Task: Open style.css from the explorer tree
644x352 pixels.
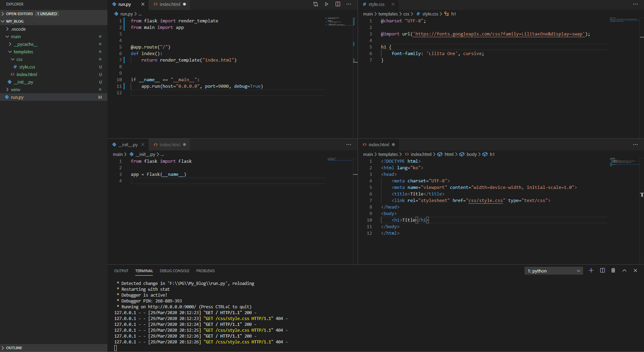Action: pyautogui.click(x=27, y=67)
